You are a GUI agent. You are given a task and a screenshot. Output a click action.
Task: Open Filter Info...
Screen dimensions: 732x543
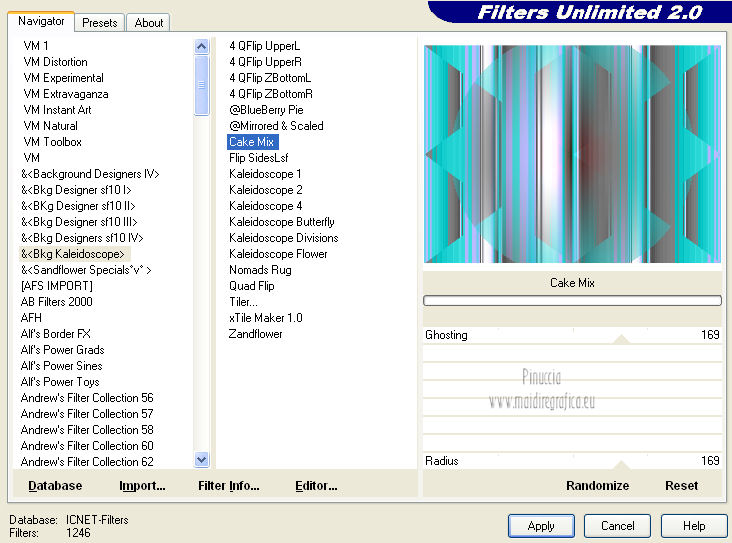coord(229,486)
